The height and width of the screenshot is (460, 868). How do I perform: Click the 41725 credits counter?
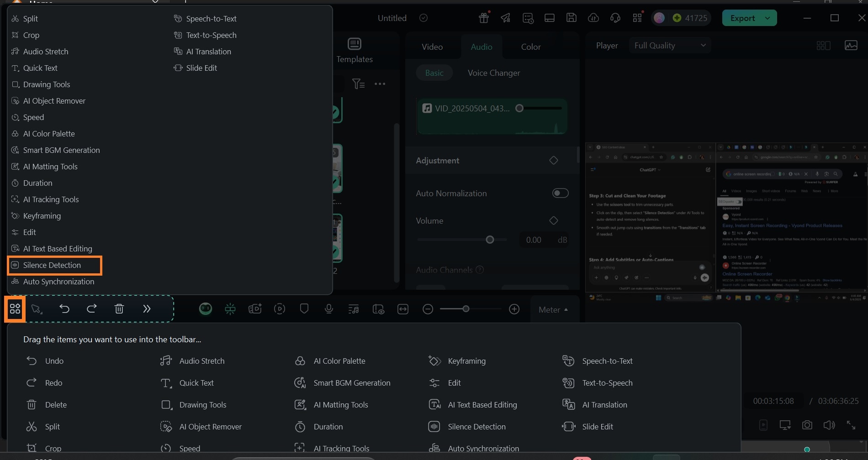click(690, 18)
